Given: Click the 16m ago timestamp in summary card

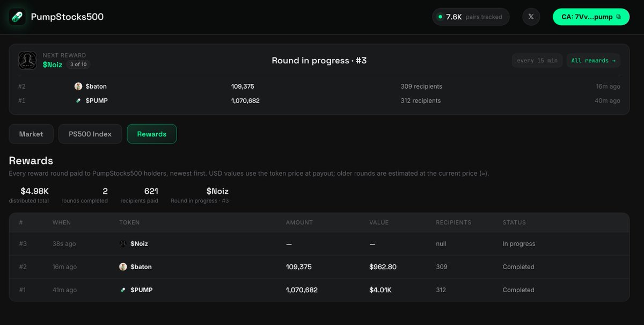Looking at the screenshot, I should click(x=608, y=86).
